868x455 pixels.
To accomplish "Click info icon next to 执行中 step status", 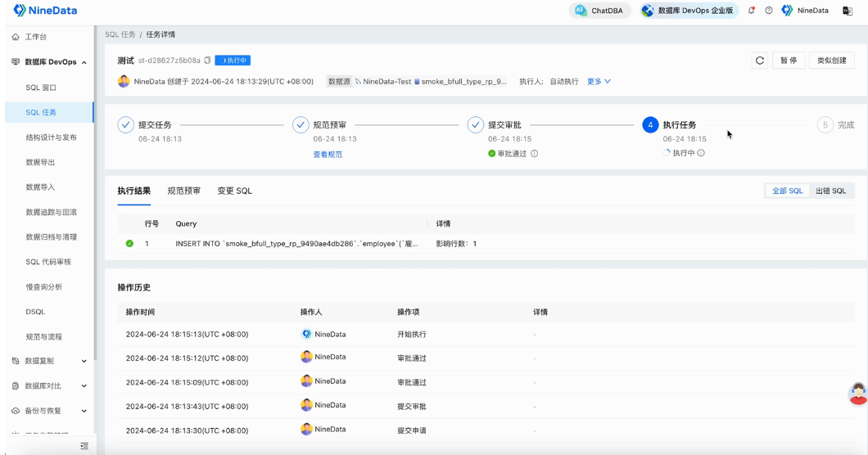I will click(701, 153).
